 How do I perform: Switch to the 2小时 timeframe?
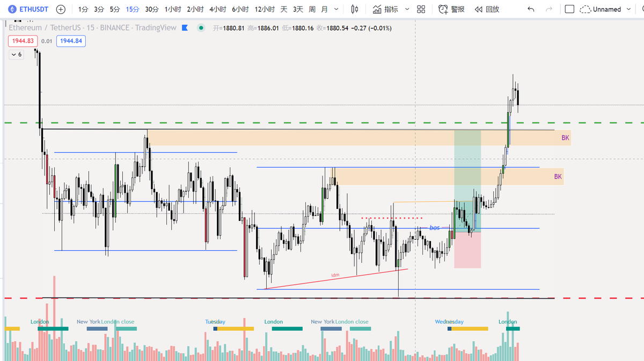coord(195,9)
